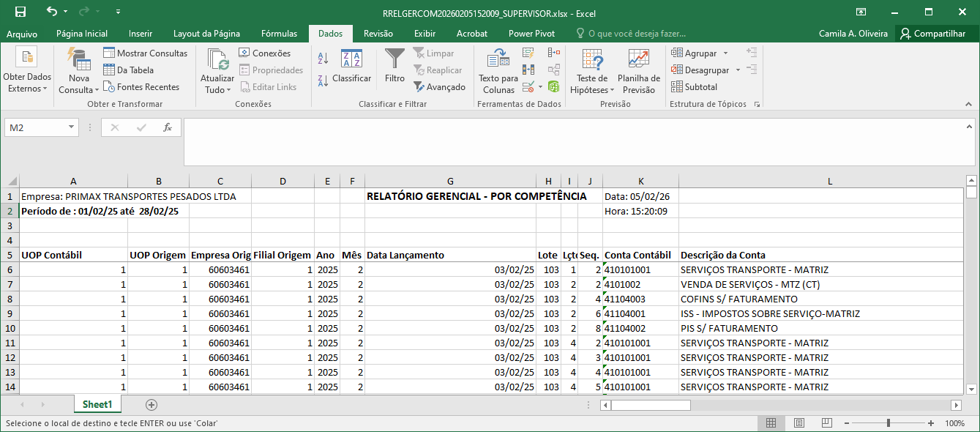Save the workbook using the disk icon

click(x=20, y=12)
